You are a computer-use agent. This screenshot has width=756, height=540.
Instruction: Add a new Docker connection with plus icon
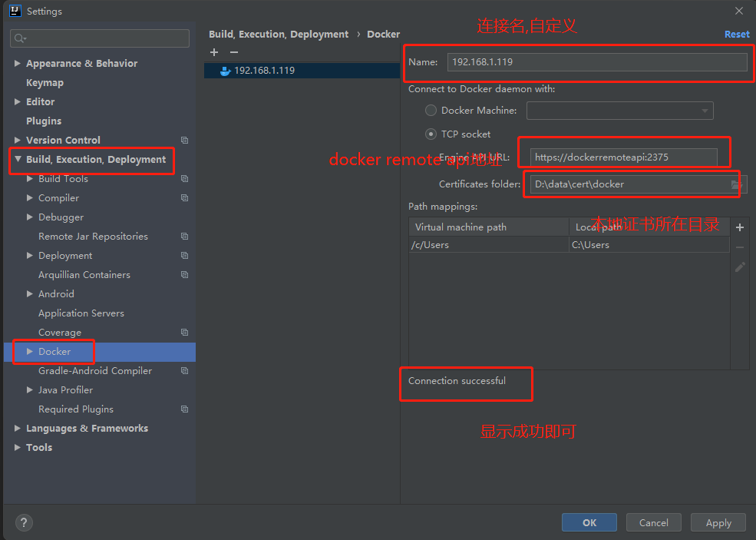click(214, 52)
